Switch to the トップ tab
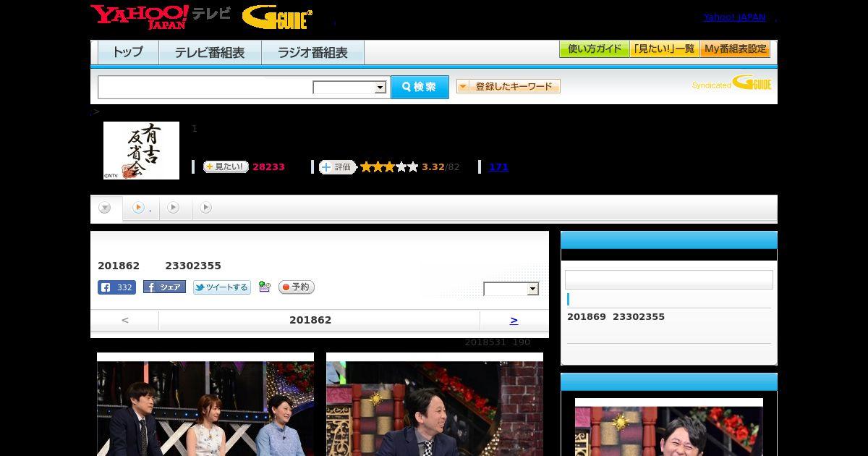868x456 pixels. [128, 53]
